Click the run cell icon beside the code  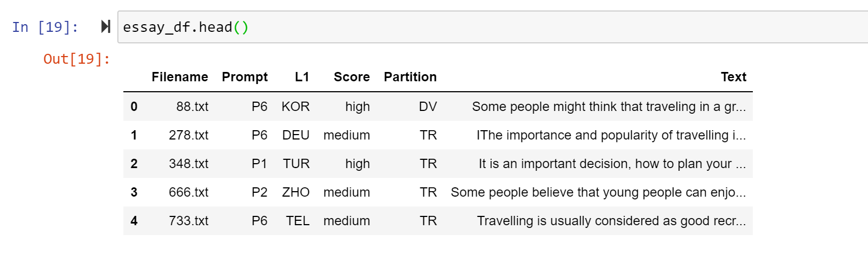pos(106,26)
